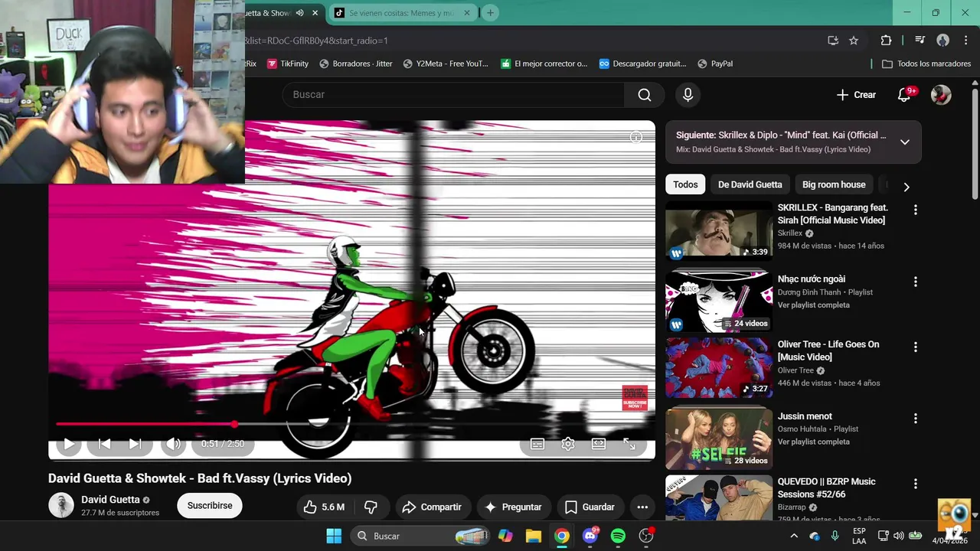Viewport: 980px width, 551px height.
Task: Open options menu for SKRILLEX Bangarang
Action: pyautogui.click(x=915, y=210)
